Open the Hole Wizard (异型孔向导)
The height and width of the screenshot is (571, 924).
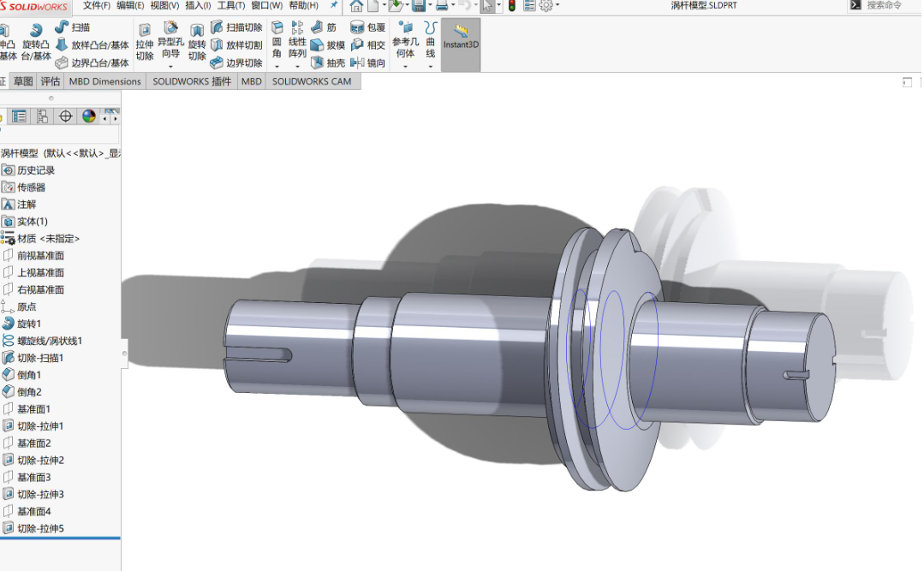(171, 40)
